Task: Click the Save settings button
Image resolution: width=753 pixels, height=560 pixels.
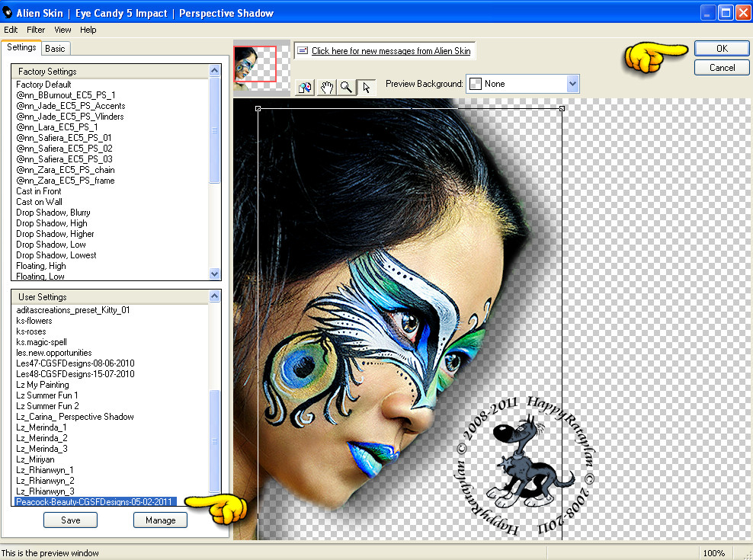Action: [70, 520]
